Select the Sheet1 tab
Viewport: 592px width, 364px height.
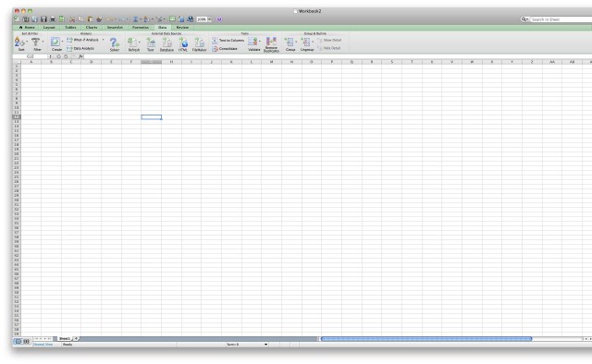pyautogui.click(x=65, y=339)
